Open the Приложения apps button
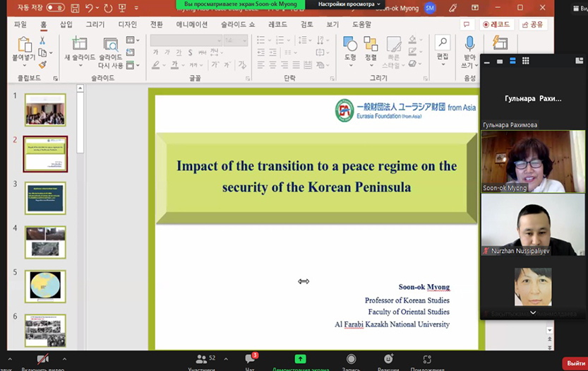 point(426,360)
